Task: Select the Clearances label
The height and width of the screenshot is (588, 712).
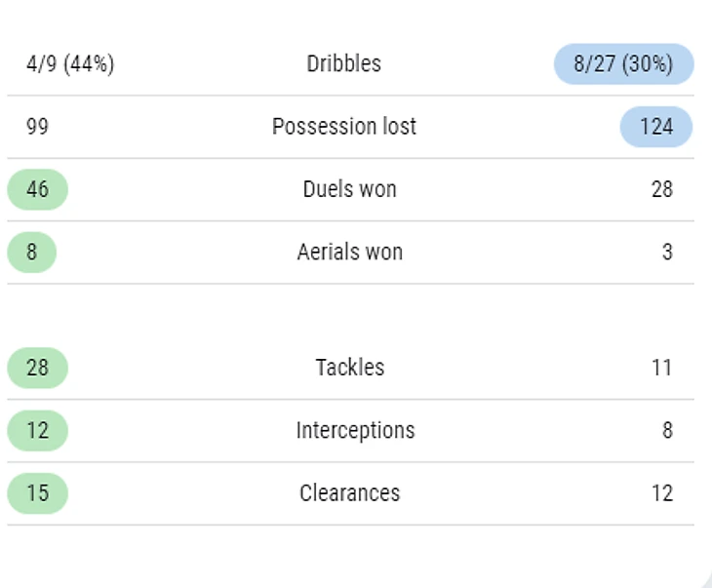Action: (349, 493)
